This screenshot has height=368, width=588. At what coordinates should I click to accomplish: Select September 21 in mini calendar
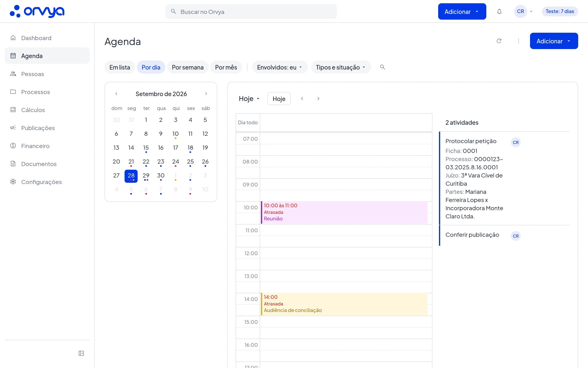131,162
